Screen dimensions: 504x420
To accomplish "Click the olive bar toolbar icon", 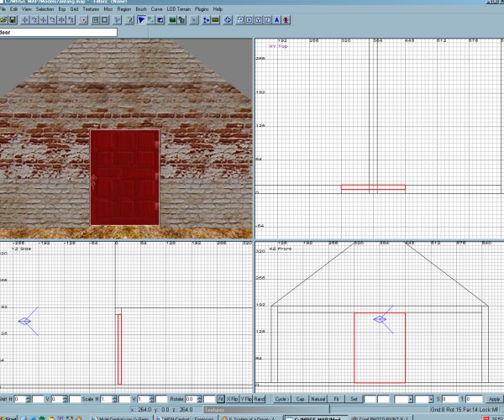I will pos(216,20).
